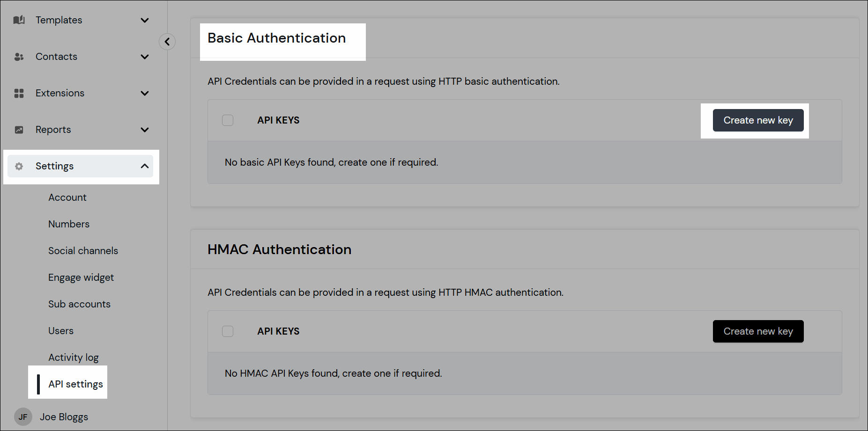The image size is (868, 431).
Task: Check the box beside API KEYS under Basic Authentication
Action: pos(228,120)
